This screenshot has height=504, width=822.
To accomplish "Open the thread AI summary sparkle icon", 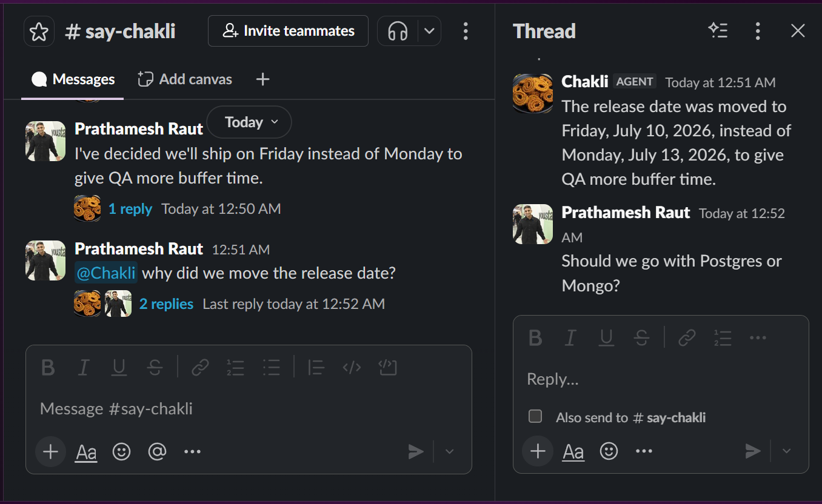I will [718, 31].
